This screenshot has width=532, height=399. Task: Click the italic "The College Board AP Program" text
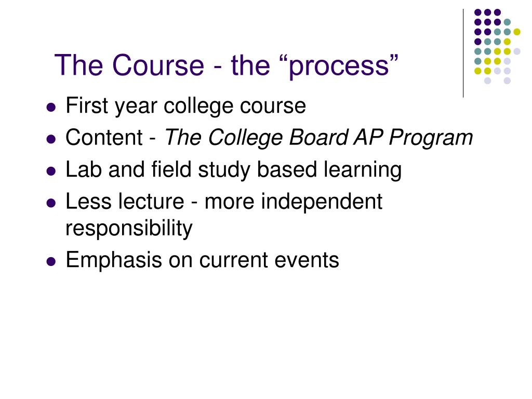pyautogui.click(x=318, y=138)
